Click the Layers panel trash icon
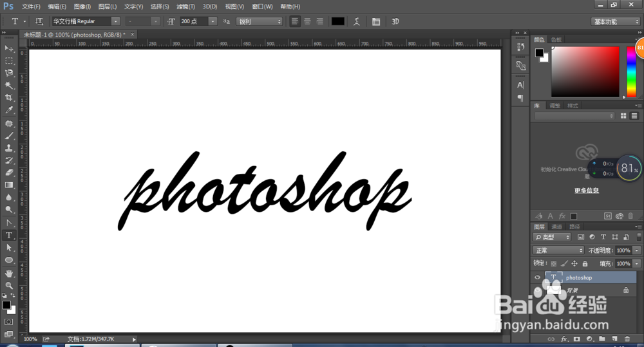The image size is (644, 347). [x=627, y=339]
